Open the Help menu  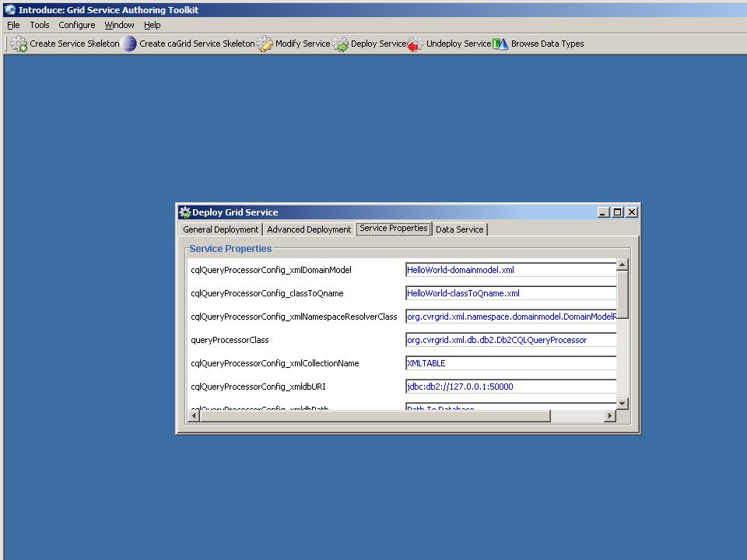coord(153,25)
